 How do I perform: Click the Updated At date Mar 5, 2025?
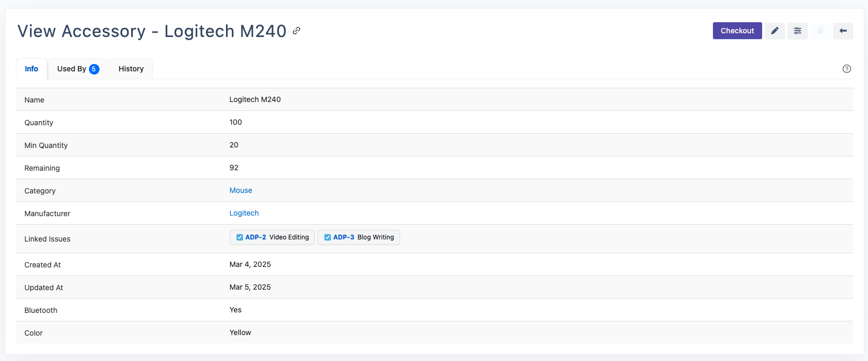click(x=250, y=287)
